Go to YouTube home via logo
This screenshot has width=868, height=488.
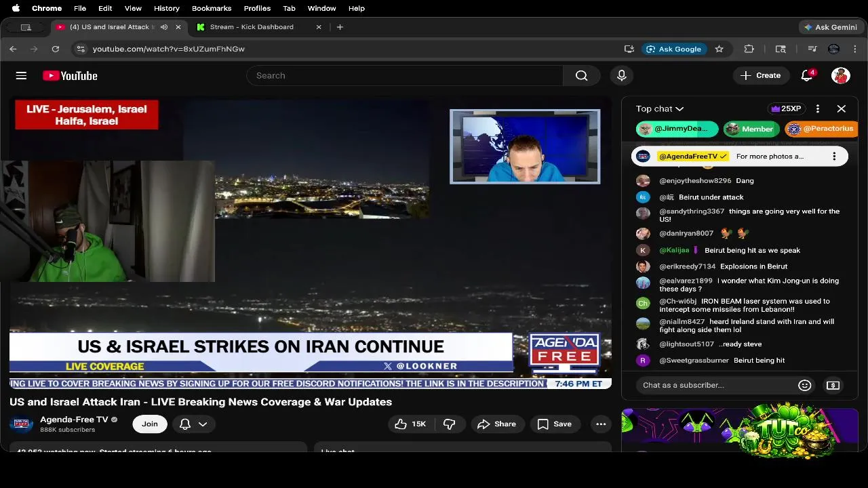pos(70,76)
